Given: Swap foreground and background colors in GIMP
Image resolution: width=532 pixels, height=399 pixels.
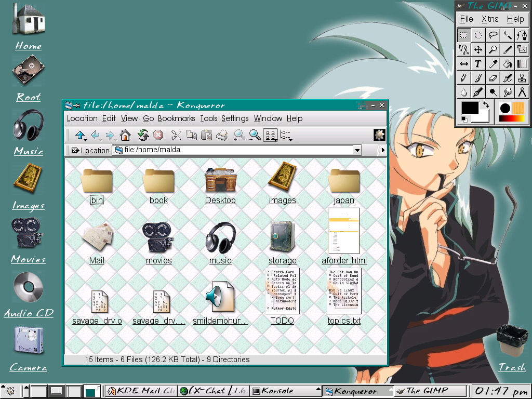Looking at the screenshot, I should point(486,105).
